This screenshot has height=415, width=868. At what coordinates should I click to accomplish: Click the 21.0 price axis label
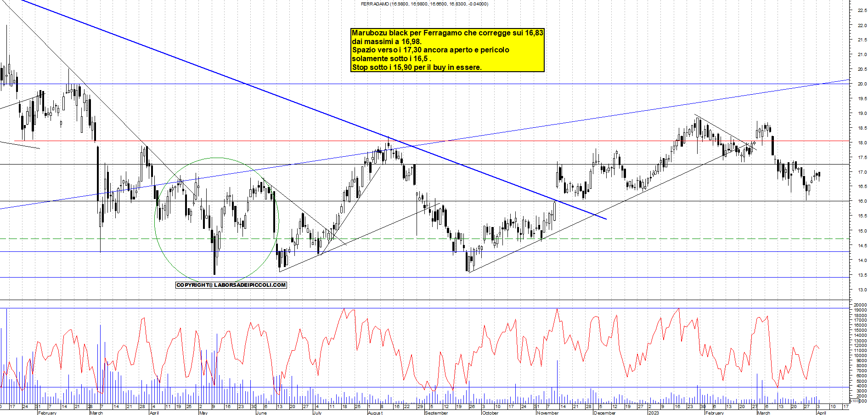pos(862,55)
